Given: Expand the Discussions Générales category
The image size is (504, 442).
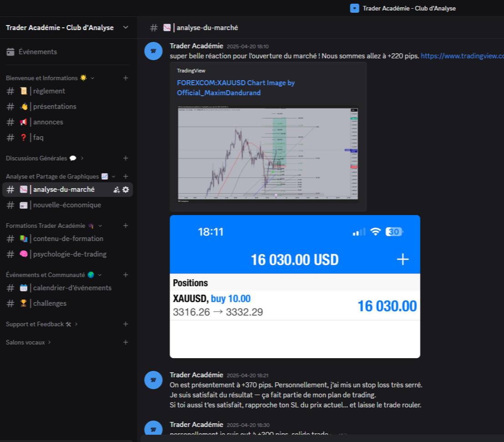Looking at the screenshot, I should tap(82, 158).
